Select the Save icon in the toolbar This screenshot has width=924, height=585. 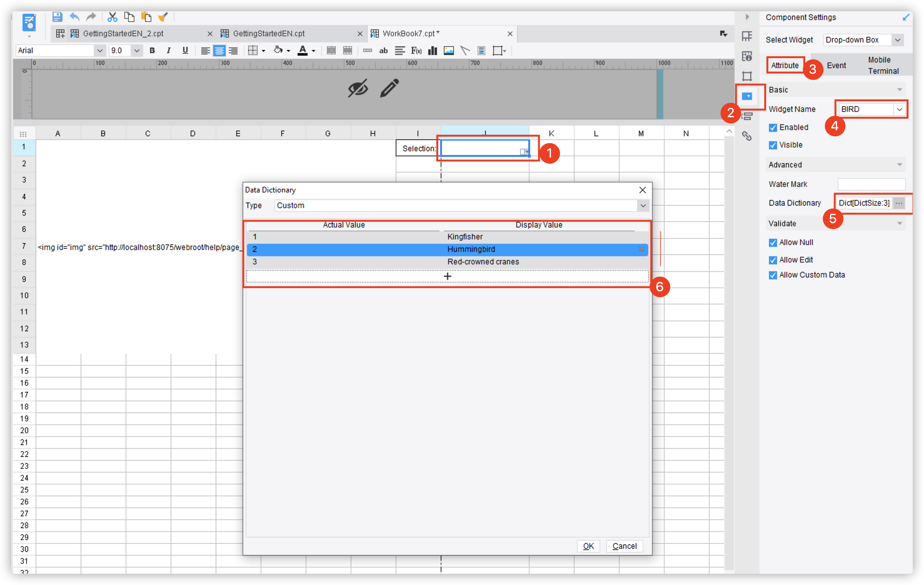(x=57, y=17)
